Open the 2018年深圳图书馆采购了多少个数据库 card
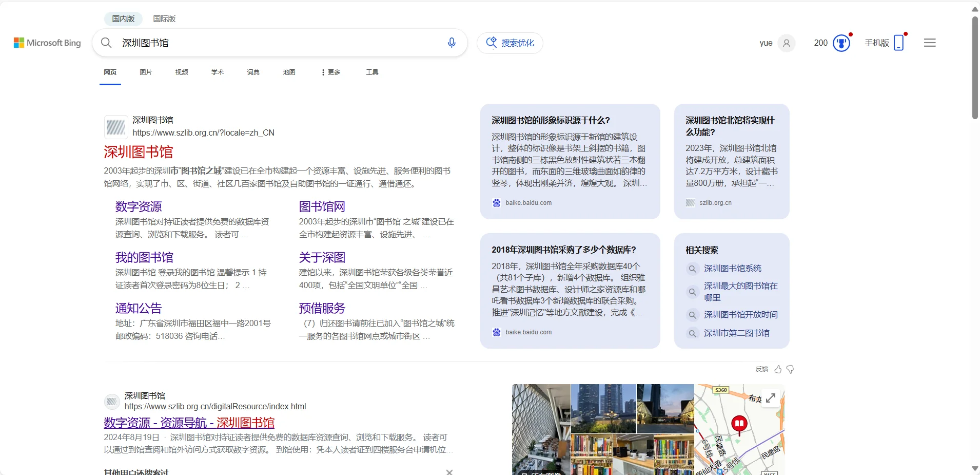This screenshot has width=980, height=475. (x=570, y=291)
